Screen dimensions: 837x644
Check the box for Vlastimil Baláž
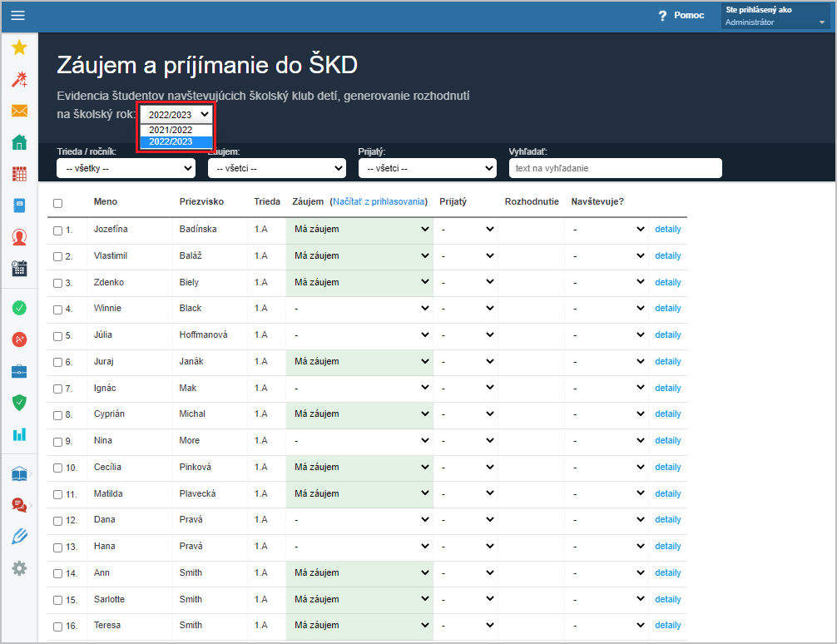(57, 257)
